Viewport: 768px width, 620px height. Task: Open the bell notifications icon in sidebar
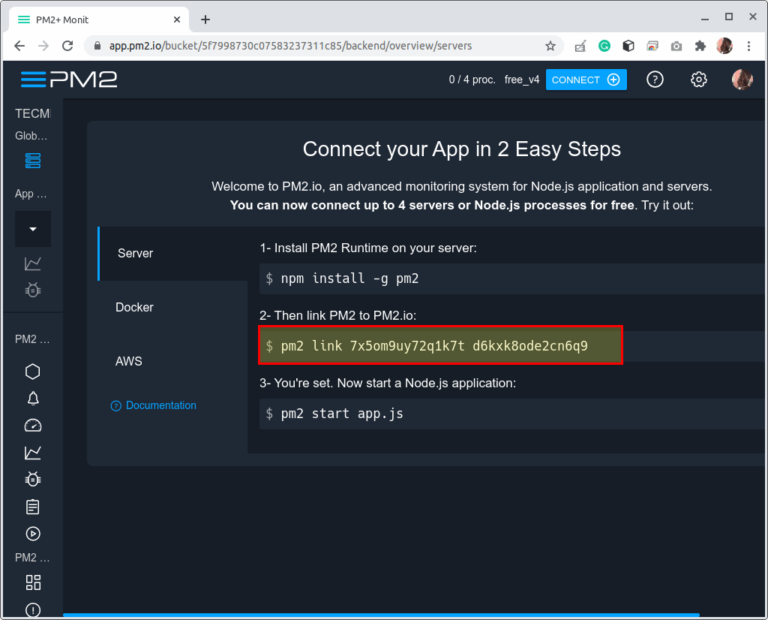33,398
